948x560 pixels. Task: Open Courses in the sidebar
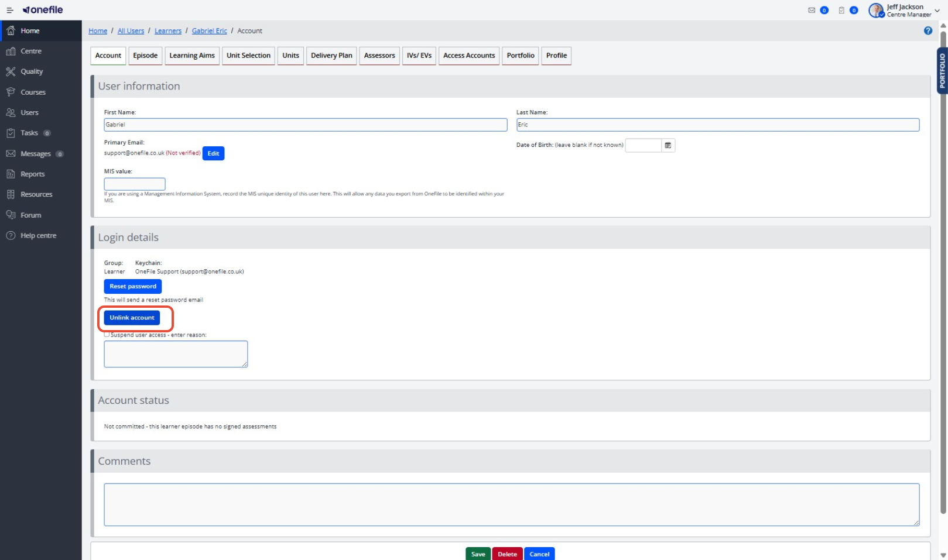coord(41,92)
